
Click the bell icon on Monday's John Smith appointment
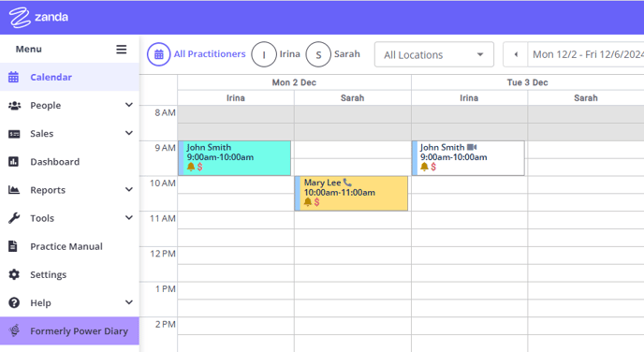[191, 167]
